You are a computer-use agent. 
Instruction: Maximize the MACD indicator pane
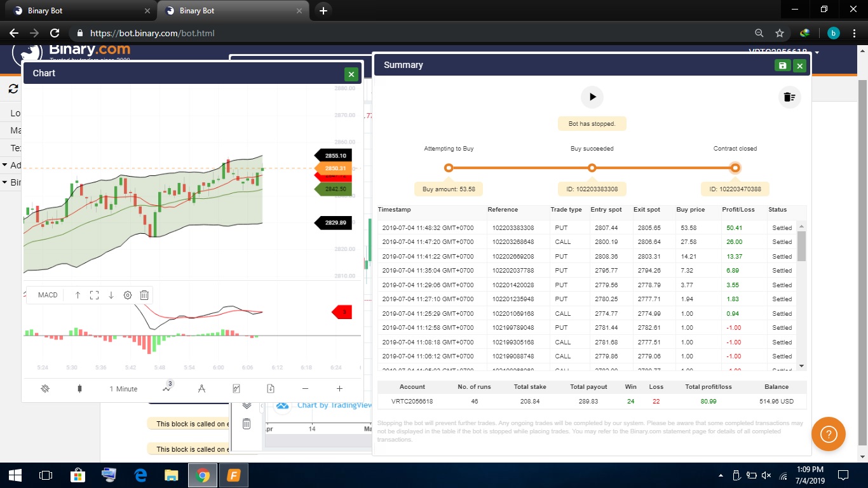[94, 295]
